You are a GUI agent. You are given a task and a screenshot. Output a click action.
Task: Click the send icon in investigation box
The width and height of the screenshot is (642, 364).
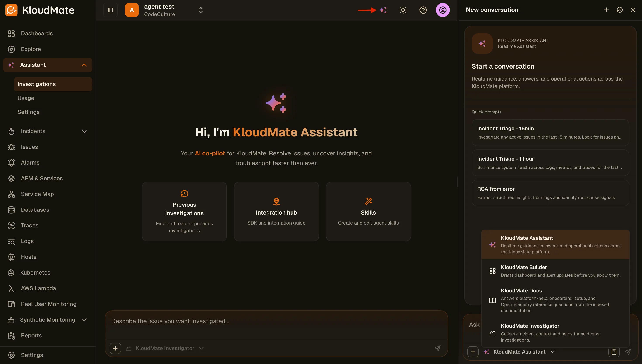(x=437, y=348)
